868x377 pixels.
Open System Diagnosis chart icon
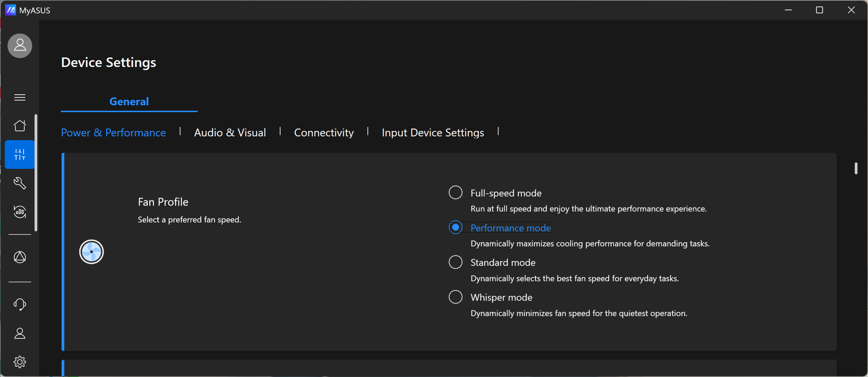(20, 212)
